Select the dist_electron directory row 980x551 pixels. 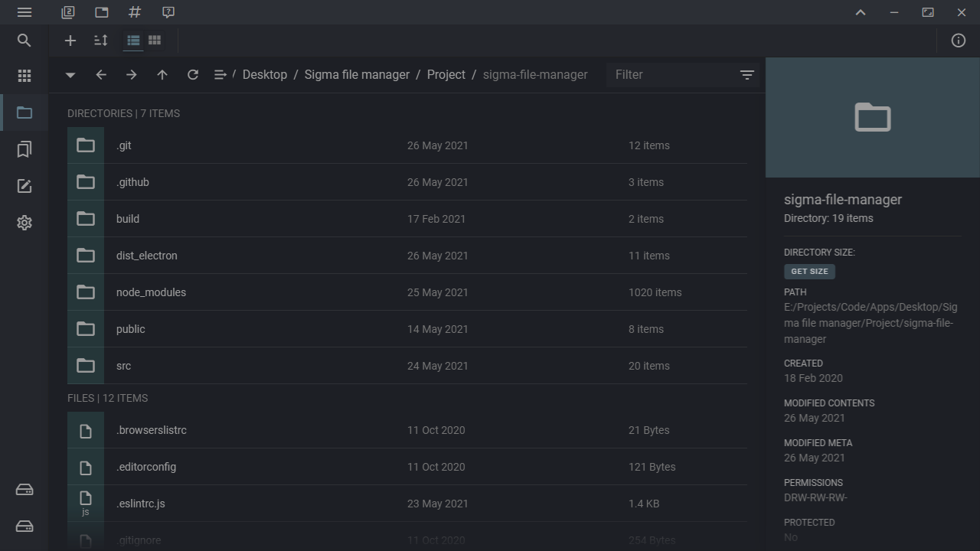point(407,256)
